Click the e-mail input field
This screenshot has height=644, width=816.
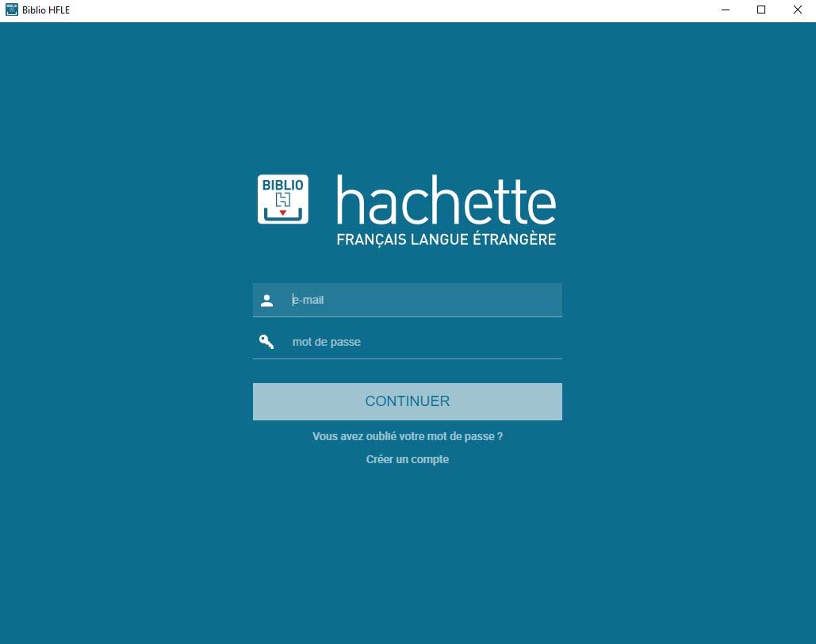point(408,300)
